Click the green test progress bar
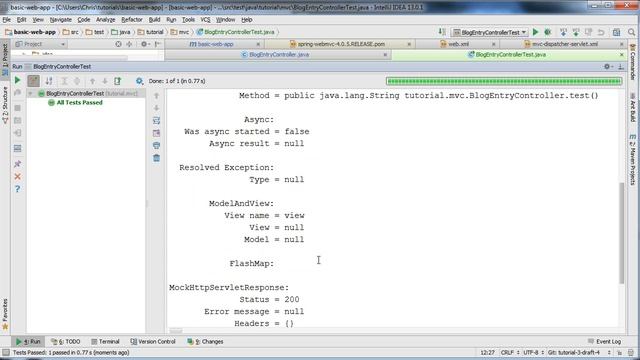Viewport: 640px width, 360px height. tap(504, 81)
